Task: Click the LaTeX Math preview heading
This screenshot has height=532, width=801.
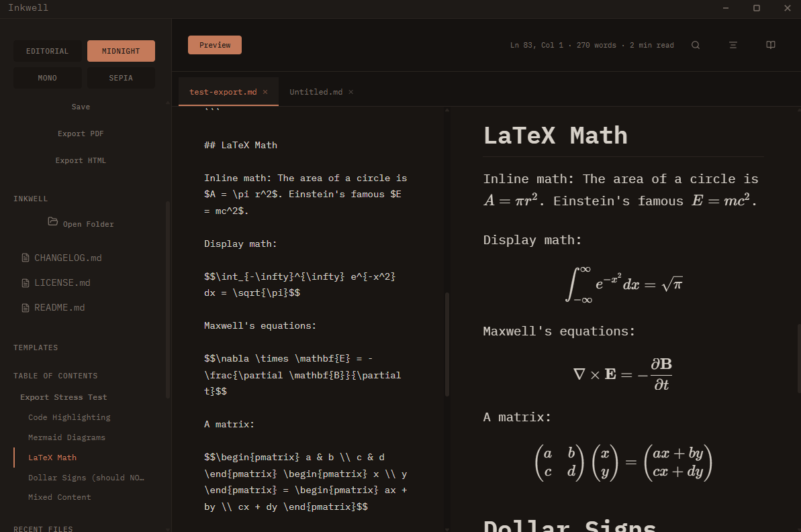Action: point(556,136)
